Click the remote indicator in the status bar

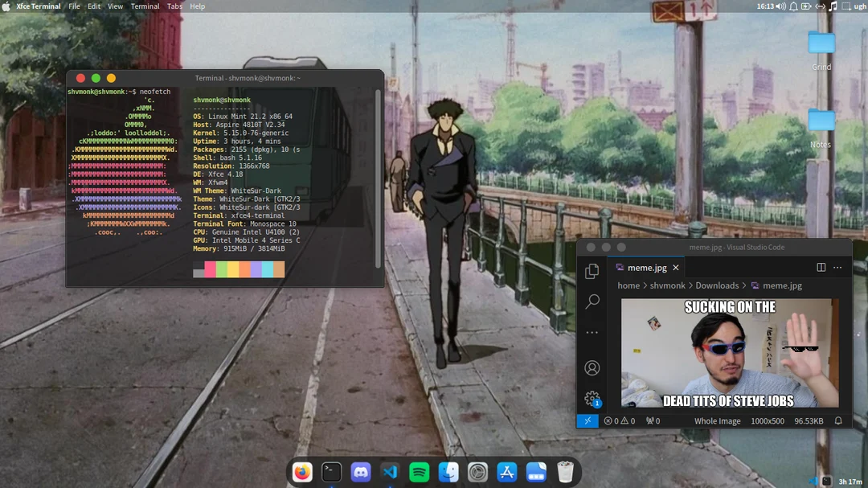[x=587, y=420]
